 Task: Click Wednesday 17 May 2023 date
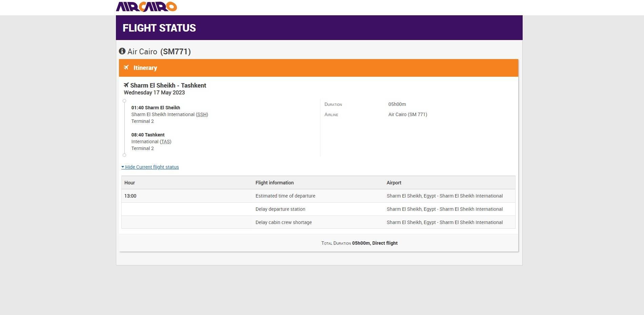click(x=154, y=93)
